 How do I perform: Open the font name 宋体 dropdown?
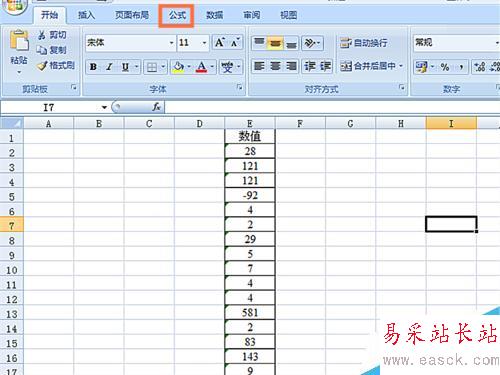171,43
